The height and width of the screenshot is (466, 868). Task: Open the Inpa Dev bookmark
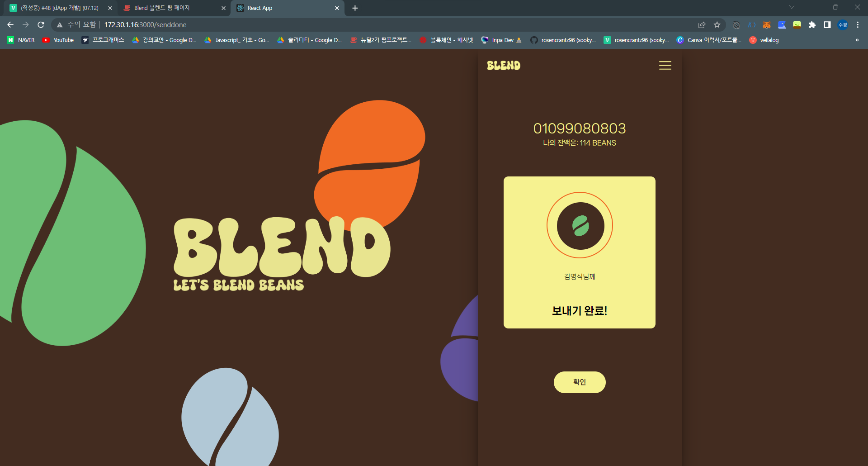tap(501, 40)
